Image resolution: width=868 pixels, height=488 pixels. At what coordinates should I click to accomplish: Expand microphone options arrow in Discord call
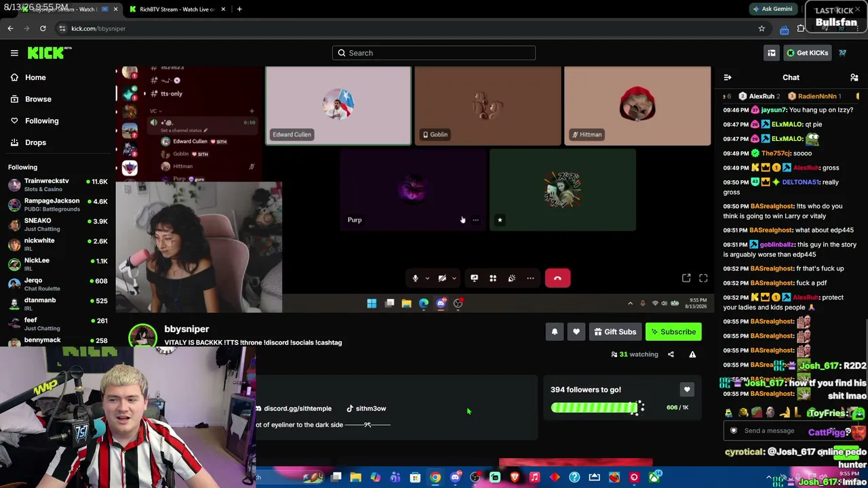click(427, 279)
